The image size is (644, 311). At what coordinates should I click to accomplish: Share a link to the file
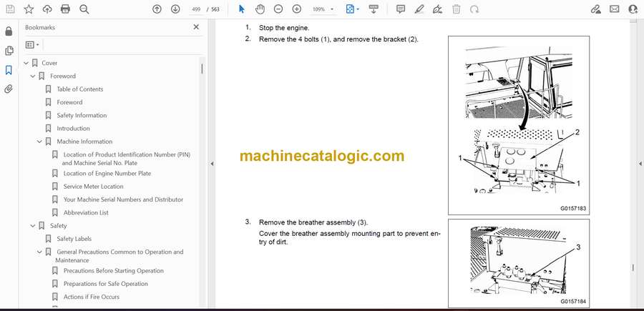596,9
